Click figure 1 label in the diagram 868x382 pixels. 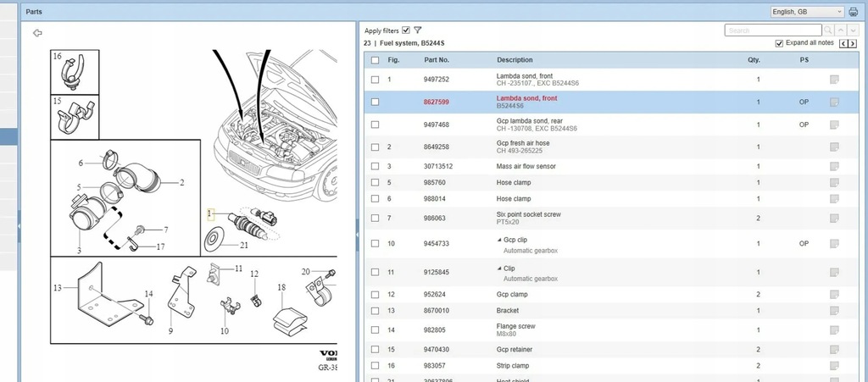click(210, 213)
